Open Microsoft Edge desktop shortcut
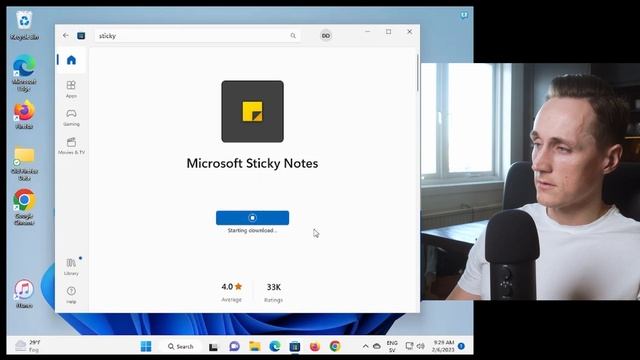Viewport: 640px width, 360px height. [x=24, y=73]
